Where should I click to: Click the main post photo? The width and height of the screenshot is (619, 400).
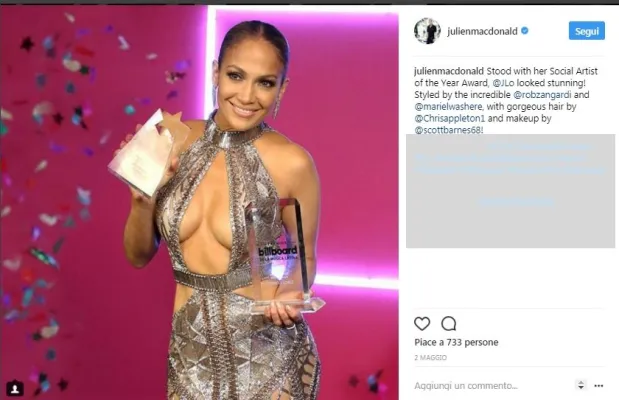click(199, 202)
